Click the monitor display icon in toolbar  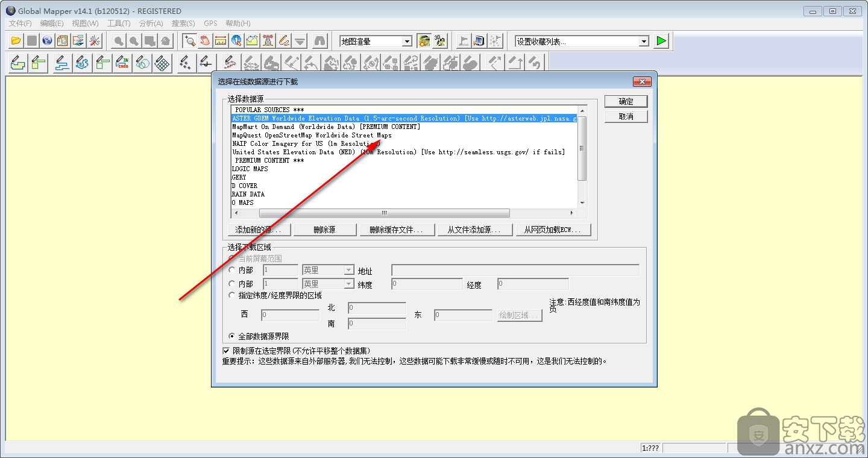tap(479, 41)
